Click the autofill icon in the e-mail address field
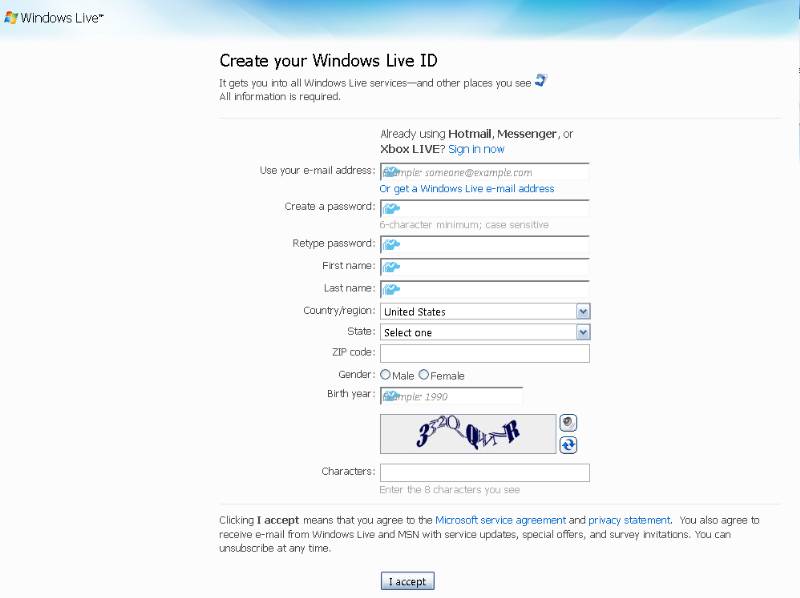Screen dimensions: 800x598 coord(391,172)
